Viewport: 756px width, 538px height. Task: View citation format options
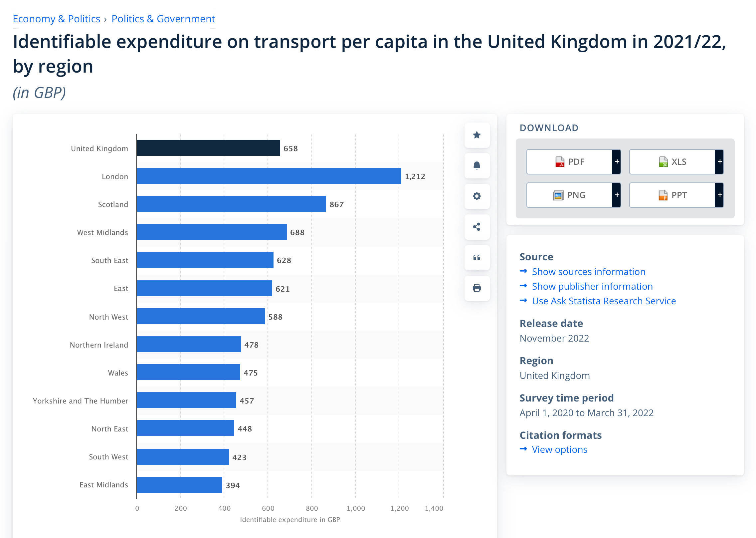[559, 449]
